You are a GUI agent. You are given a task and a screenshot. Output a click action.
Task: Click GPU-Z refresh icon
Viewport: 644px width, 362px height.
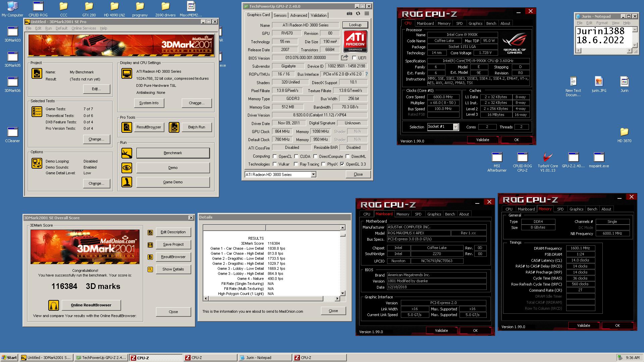tap(358, 14)
